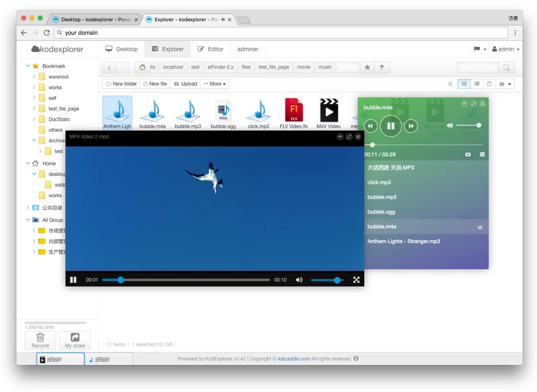The image size is (537, 392).
Task: Seek along the audio player progress bar
Action: (x=423, y=145)
